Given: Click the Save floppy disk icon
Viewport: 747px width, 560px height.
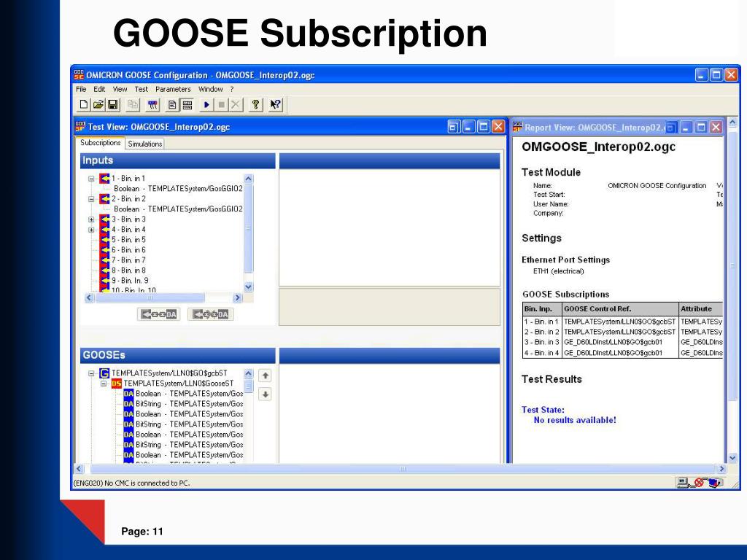Looking at the screenshot, I should pos(113,105).
